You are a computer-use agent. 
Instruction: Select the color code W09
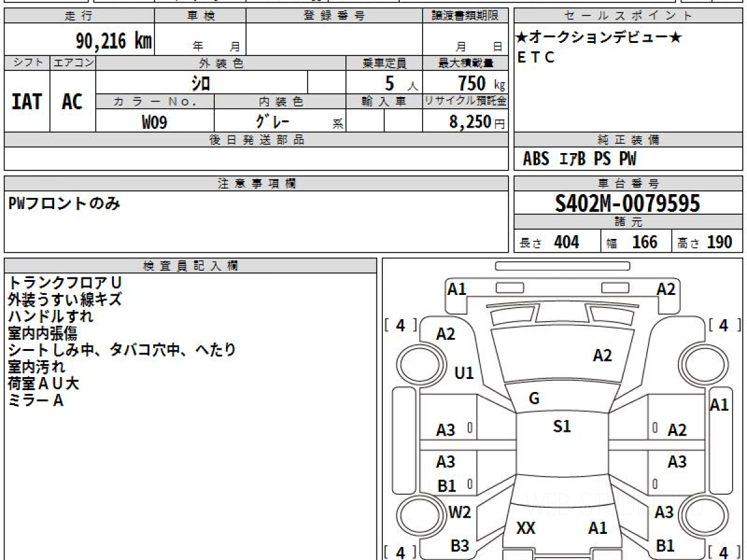point(154,121)
